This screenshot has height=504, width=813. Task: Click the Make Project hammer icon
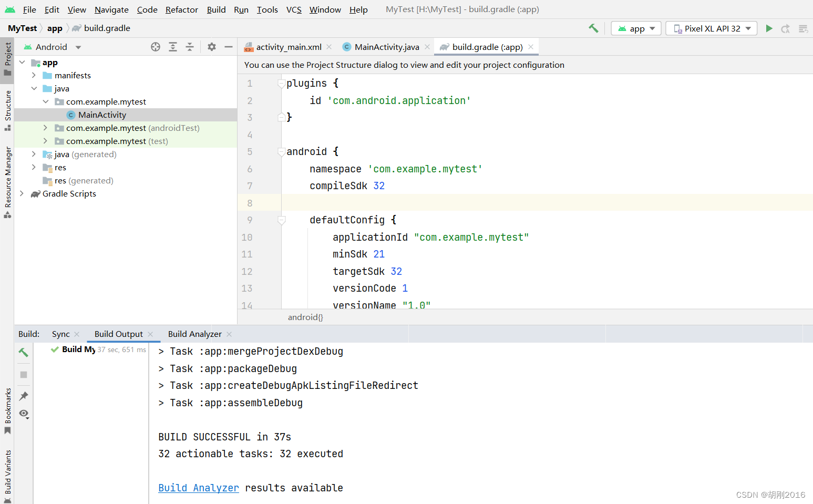(593, 28)
